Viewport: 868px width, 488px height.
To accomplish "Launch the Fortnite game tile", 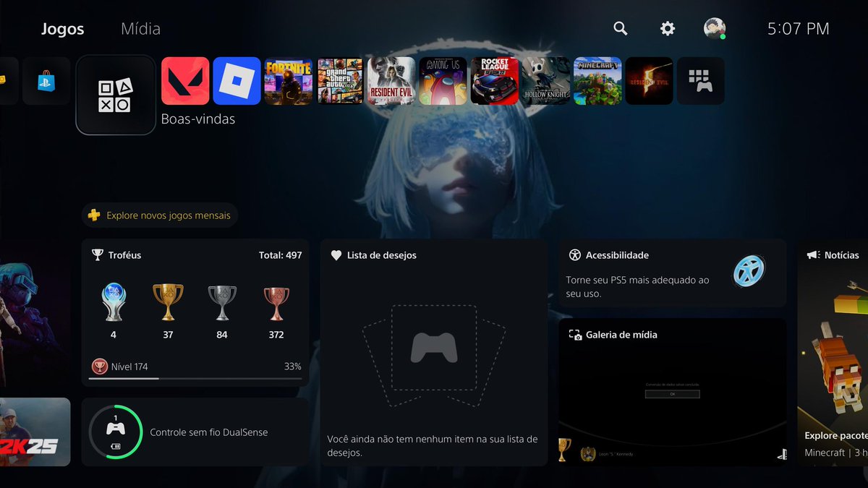I will (289, 81).
